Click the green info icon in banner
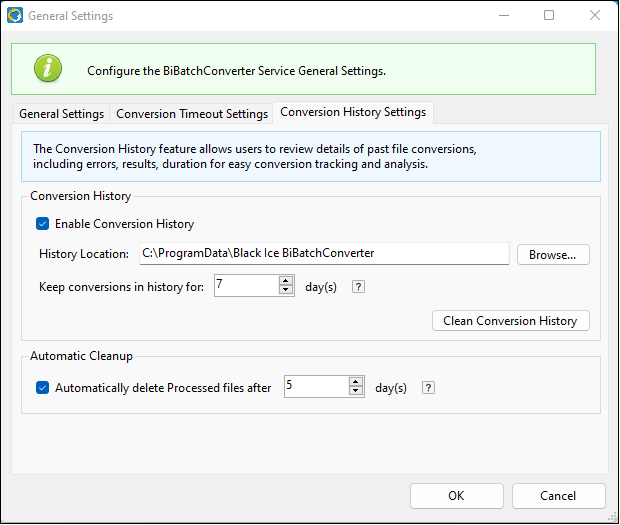 pos(48,68)
